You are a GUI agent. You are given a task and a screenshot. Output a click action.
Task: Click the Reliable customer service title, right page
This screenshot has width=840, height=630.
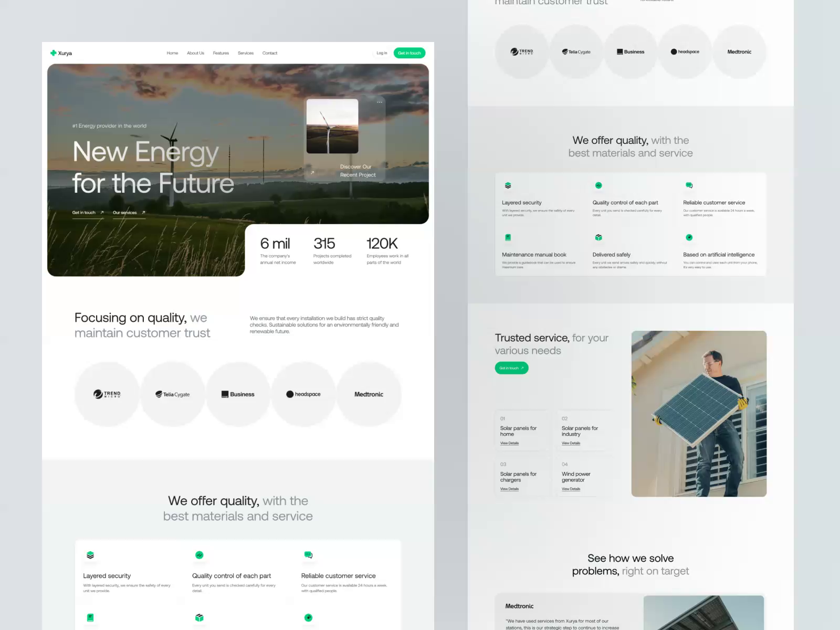(714, 203)
